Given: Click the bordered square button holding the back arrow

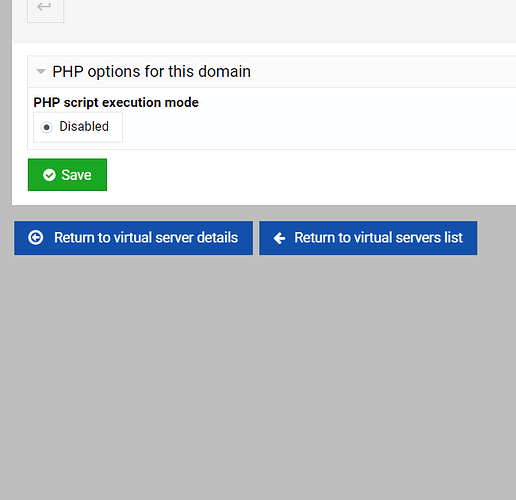Looking at the screenshot, I should click(x=45, y=10).
